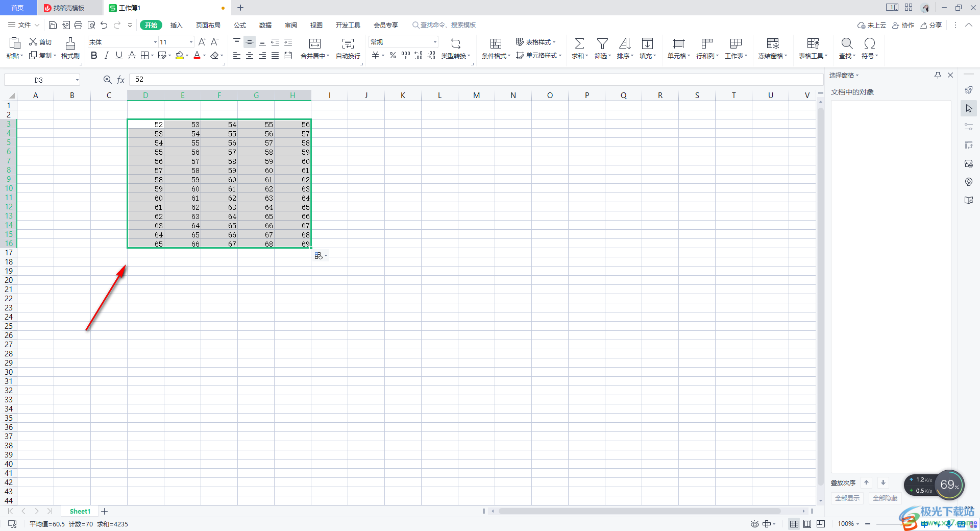Toggle strikethrough text formatting
980x531 pixels.
coord(132,55)
